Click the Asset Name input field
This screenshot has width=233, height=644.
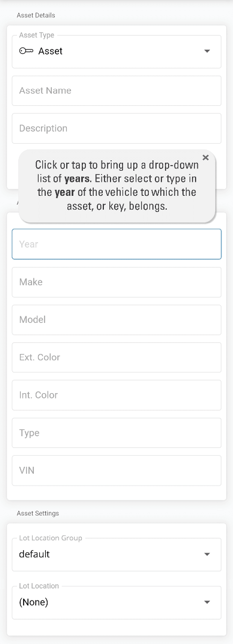click(x=116, y=91)
